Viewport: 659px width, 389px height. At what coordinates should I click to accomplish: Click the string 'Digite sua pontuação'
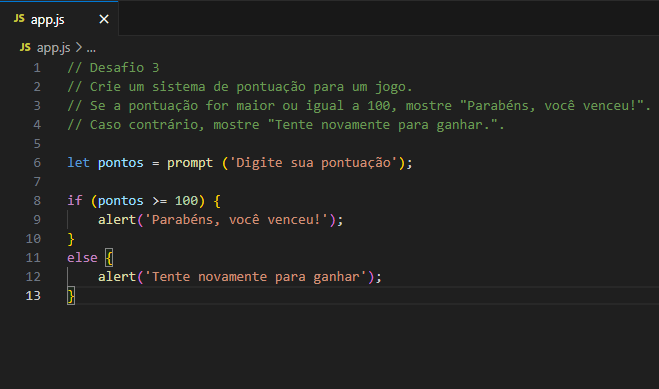click(x=314, y=163)
